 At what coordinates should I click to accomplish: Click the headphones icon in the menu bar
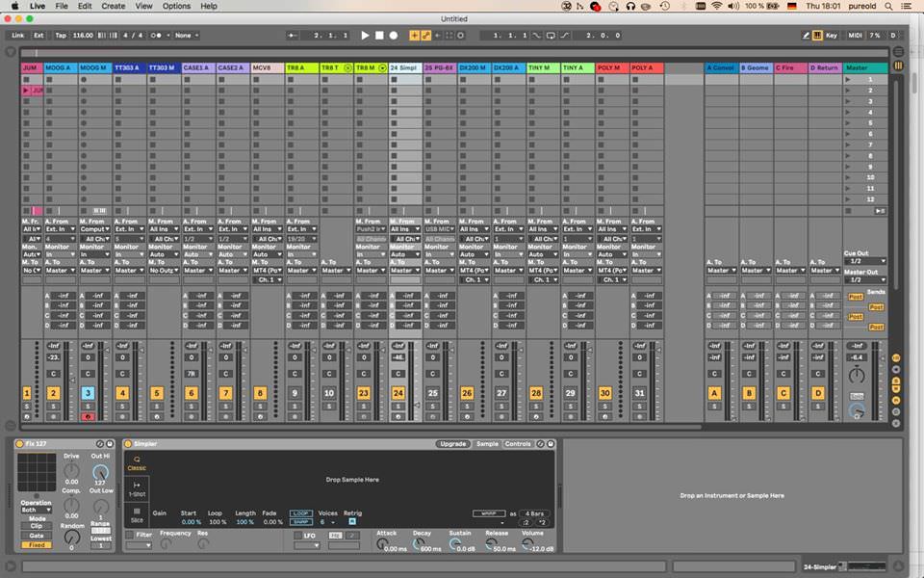click(630, 6)
